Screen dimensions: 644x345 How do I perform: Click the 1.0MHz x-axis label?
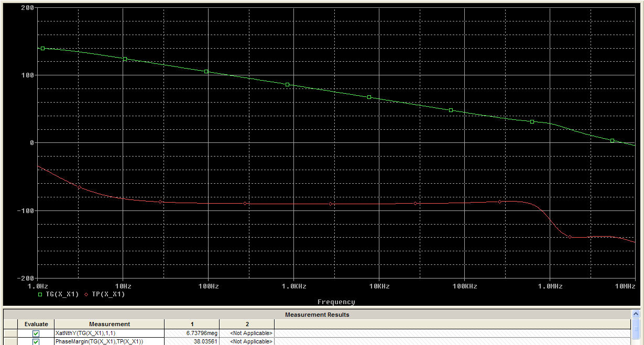(x=550, y=286)
